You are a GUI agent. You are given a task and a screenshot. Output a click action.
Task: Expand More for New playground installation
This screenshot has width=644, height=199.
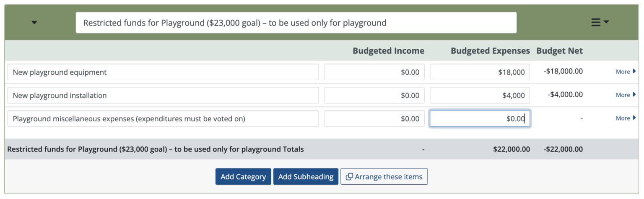coord(625,95)
